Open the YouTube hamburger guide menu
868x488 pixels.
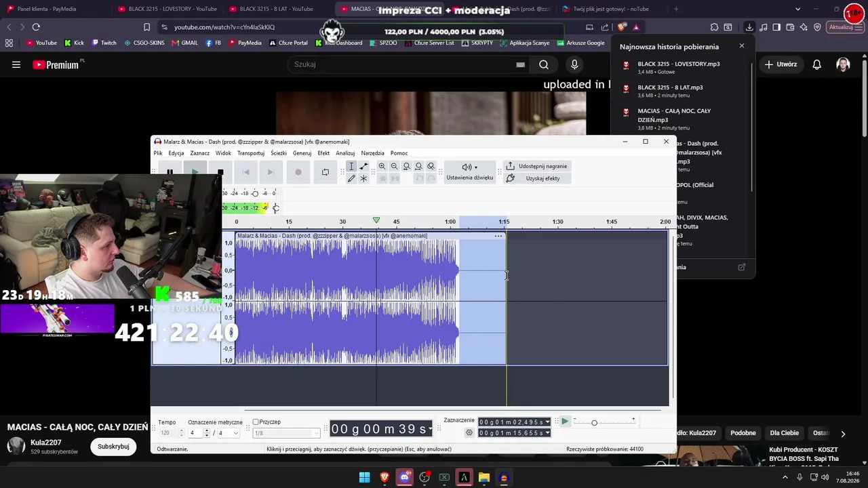click(16, 64)
